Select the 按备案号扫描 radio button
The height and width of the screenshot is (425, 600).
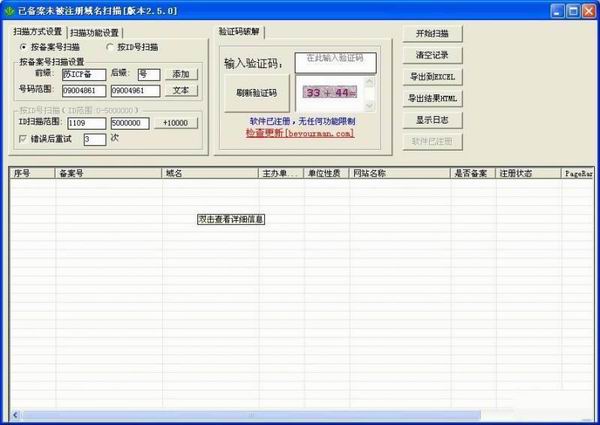tap(23, 47)
